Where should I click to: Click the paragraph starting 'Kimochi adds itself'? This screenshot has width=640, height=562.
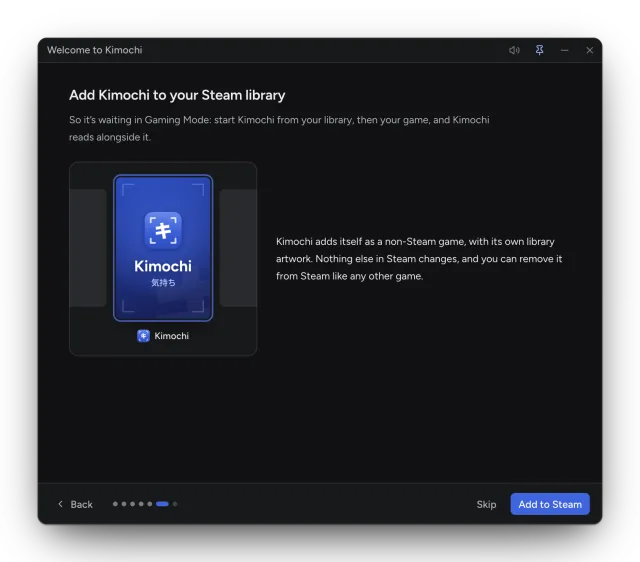pos(419,259)
